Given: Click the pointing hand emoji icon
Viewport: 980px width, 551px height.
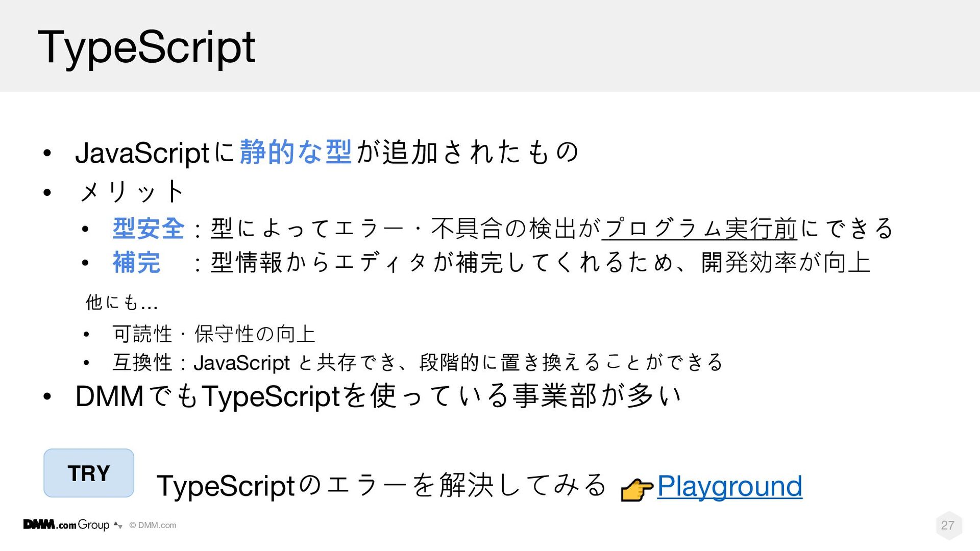Looking at the screenshot, I should tap(636, 490).
